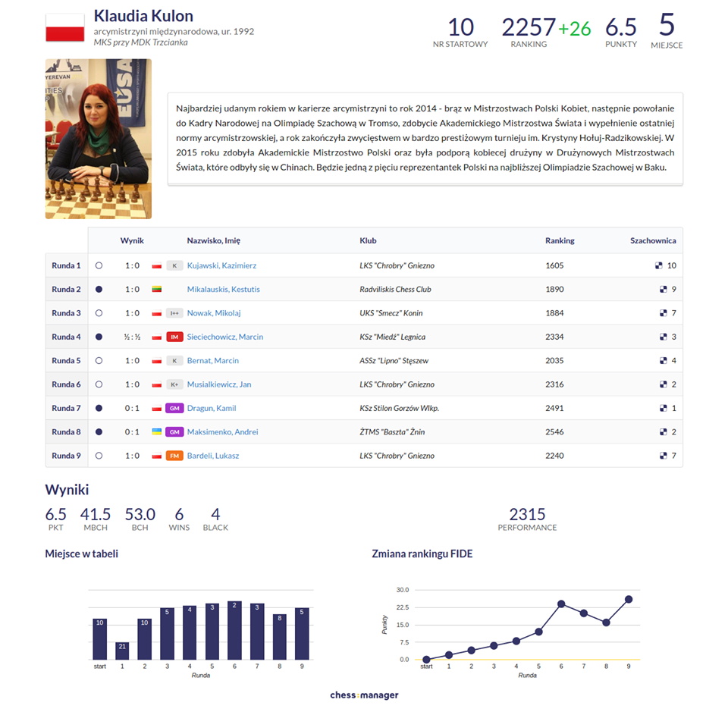Open Dragun, Kamil player link
728x712 pixels.
pos(212,408)
